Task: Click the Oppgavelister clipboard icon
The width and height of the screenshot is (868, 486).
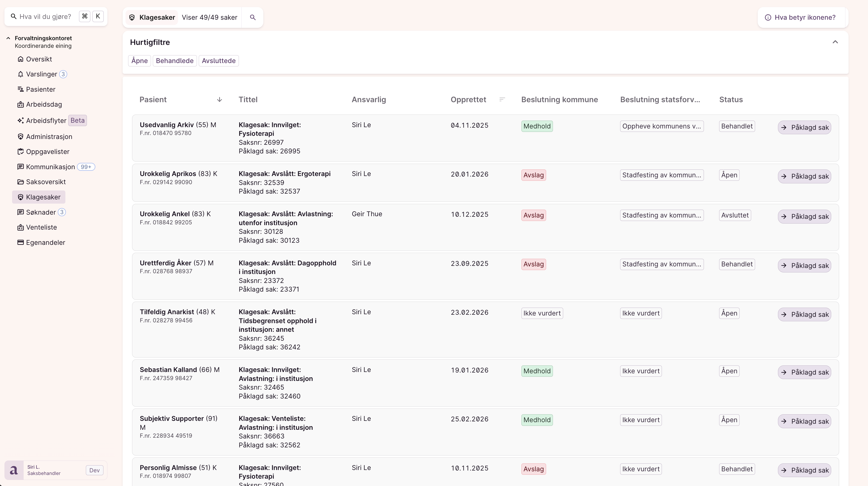Action: pos(20,152)
